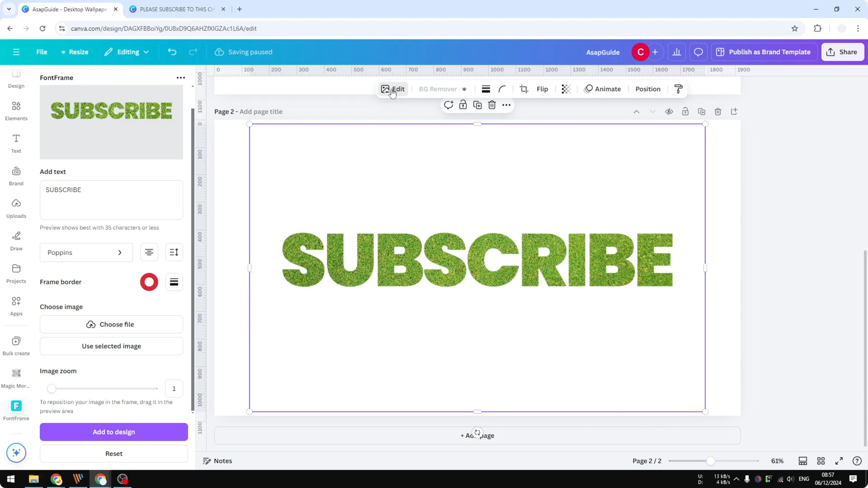
Task: Expand the BG Remover dropdown arrow
Action: (x=465, y=89)
